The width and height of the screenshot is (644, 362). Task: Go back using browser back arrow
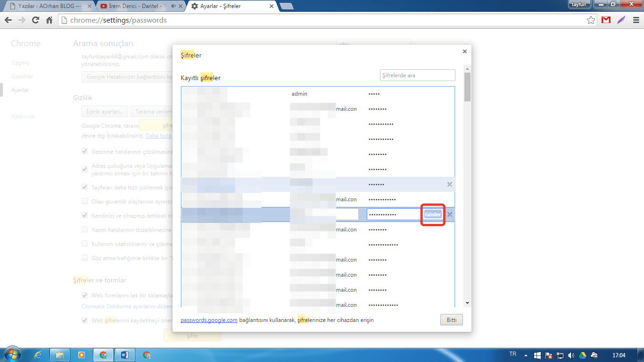[x=8, y=20]
